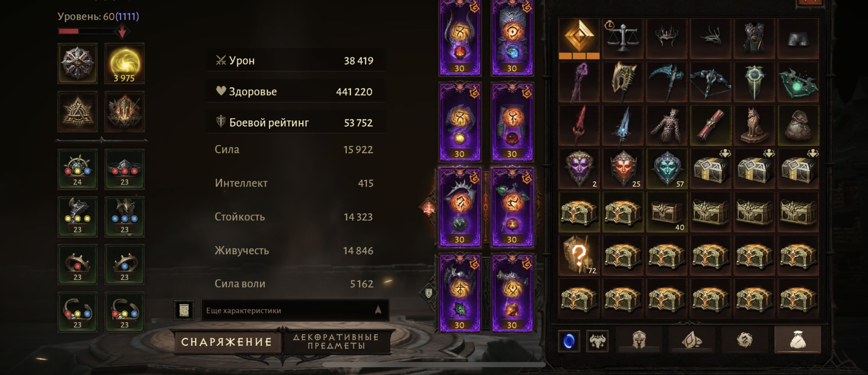Switch to Декоративные предметы tab
The width and height of the screenshot is (868, 375).
coord(336,342)
